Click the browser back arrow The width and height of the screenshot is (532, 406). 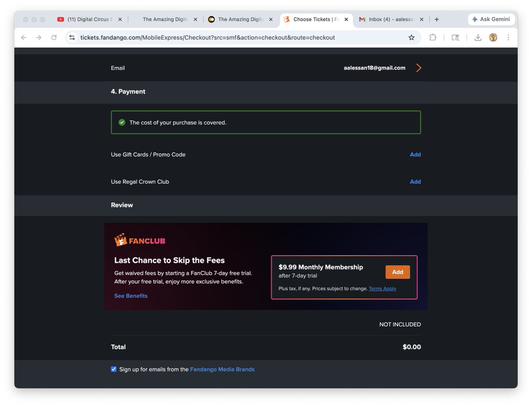click(x=24, y=38)
